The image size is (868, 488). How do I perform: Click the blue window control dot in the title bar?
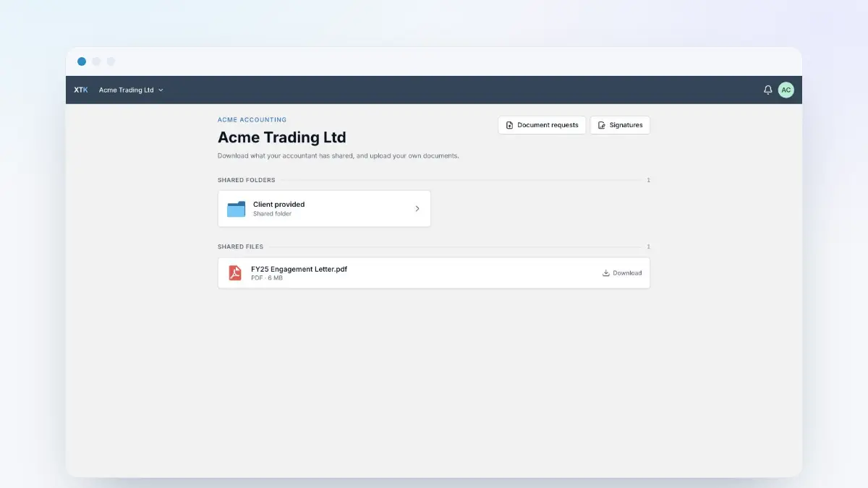[82, 61]
